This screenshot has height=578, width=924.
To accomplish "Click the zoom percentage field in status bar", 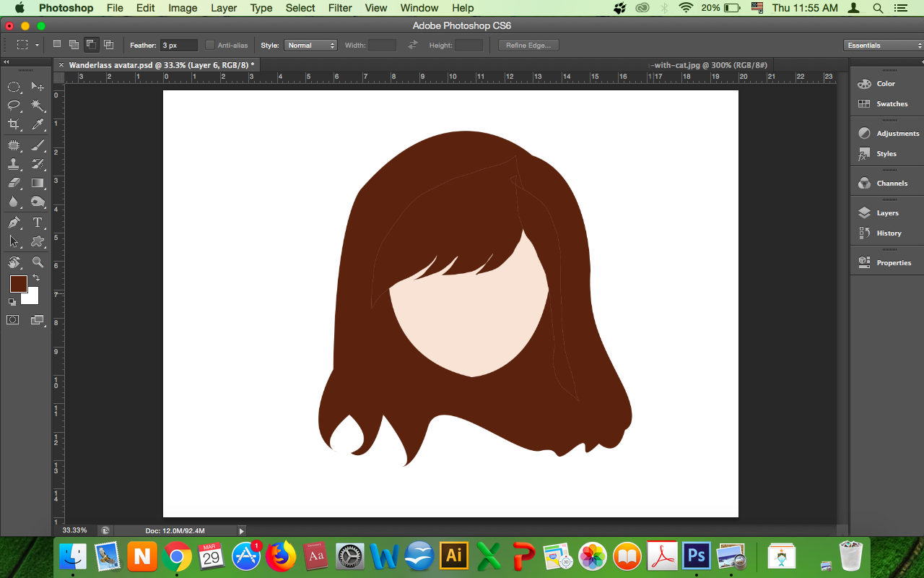I will (x=74, y=530).
